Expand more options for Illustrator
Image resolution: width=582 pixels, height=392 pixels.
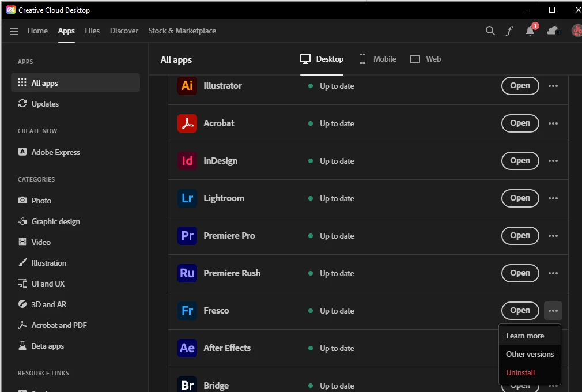coord(553,86)
